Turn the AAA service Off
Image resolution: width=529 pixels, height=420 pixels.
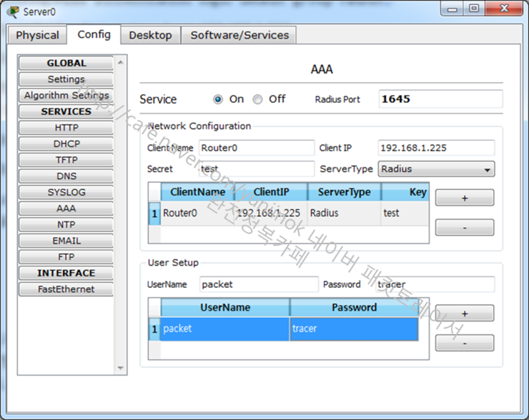pos(257,99)
